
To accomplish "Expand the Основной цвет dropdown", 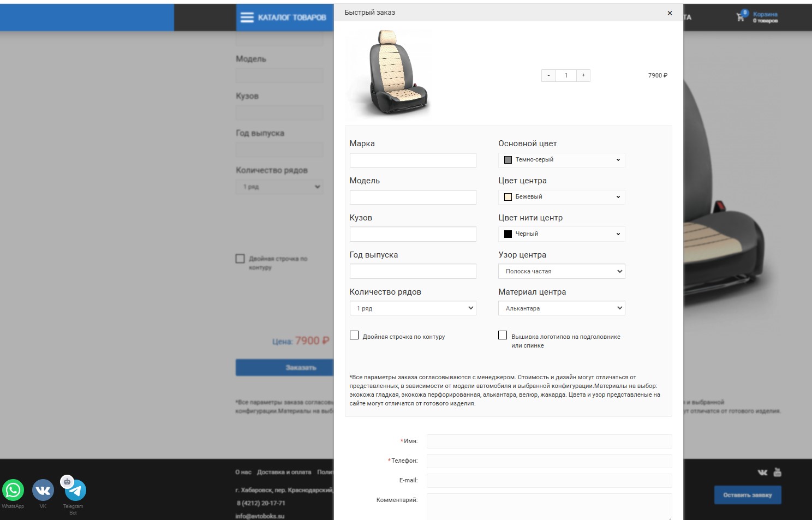I will (562, 160).
